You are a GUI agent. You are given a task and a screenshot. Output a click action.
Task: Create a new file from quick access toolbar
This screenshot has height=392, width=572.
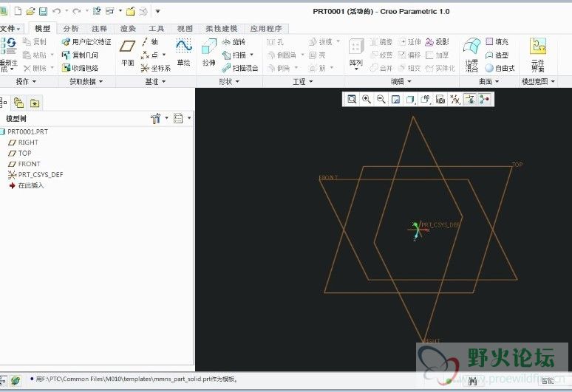[x=18, y=11]
